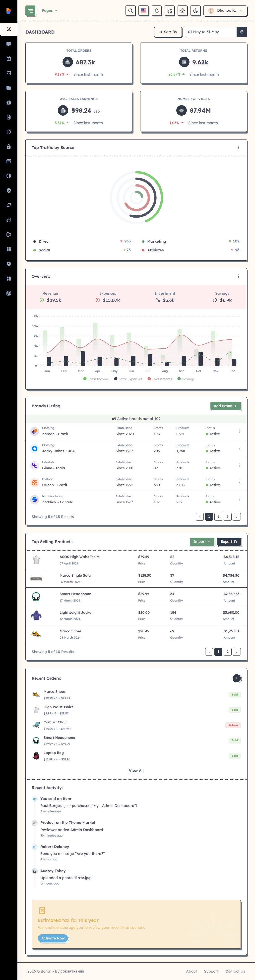Viewport: 255px width, 980px height.
Task: Click the dashboard gauge icon in the sidebar
Action: (9, 29)
